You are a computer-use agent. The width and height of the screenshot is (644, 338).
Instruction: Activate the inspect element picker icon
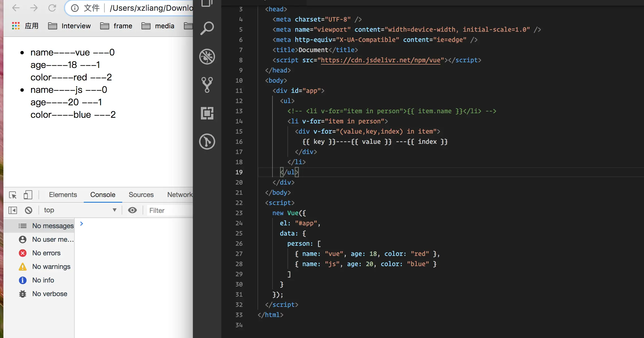coord(13,195)
